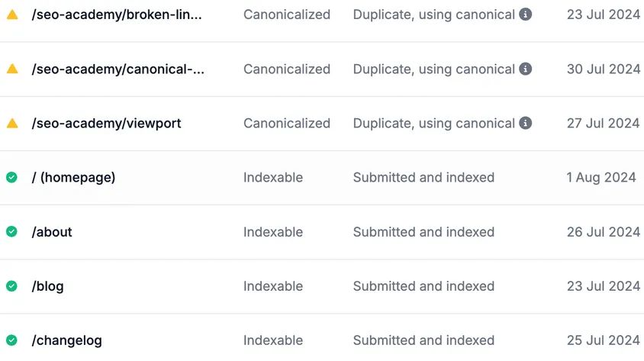The height and width of the screenshot is (361, 644).
Task: Click the green checkmark beside /changelog
Action: [x=12, y=340]
